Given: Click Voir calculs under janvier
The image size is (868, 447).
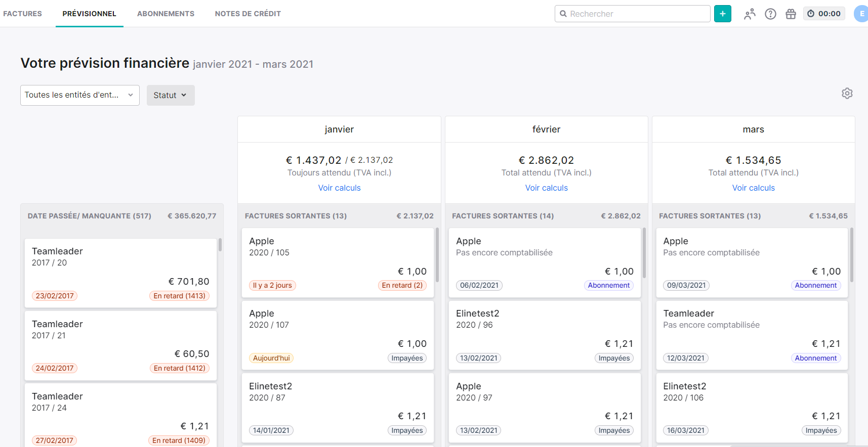Looking at the screenshot, I should coord(339,188).
